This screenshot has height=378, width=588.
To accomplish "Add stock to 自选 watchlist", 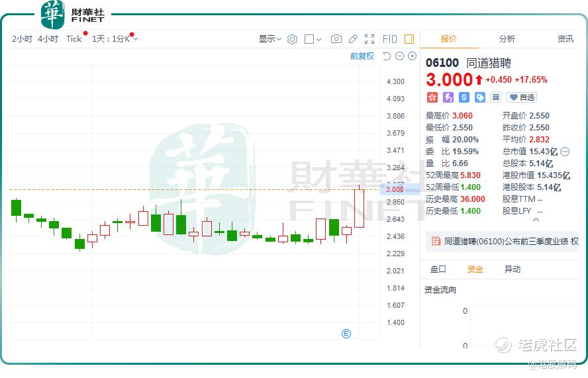I will click(x=522, y=97).
